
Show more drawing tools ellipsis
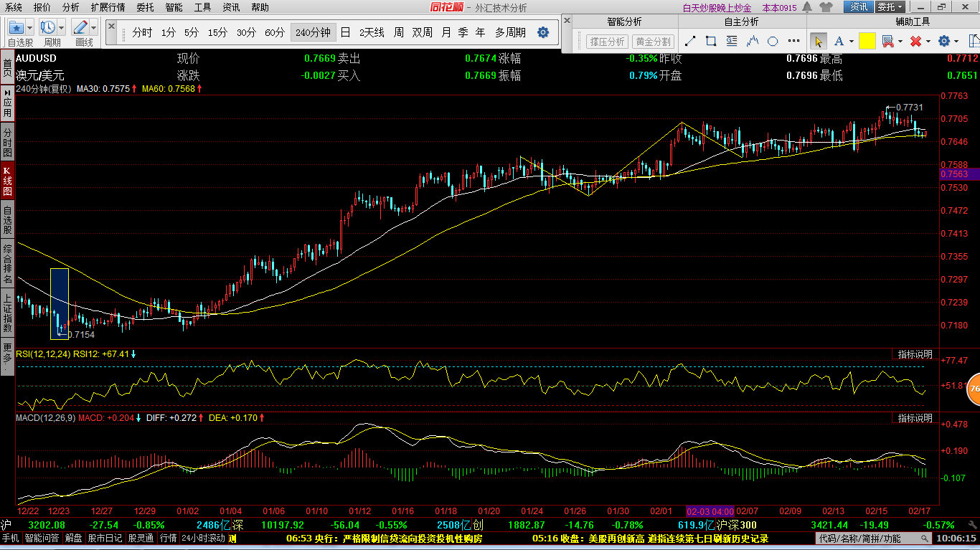coord(793,42)
